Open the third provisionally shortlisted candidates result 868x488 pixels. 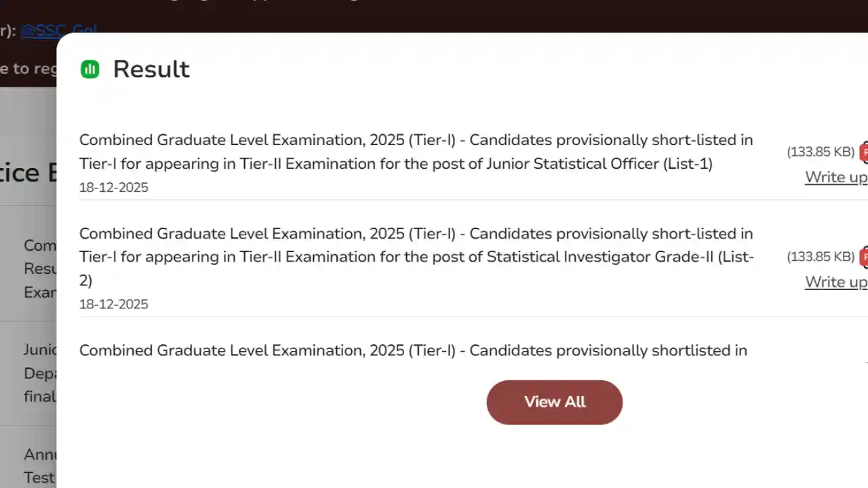pos(413,350)
